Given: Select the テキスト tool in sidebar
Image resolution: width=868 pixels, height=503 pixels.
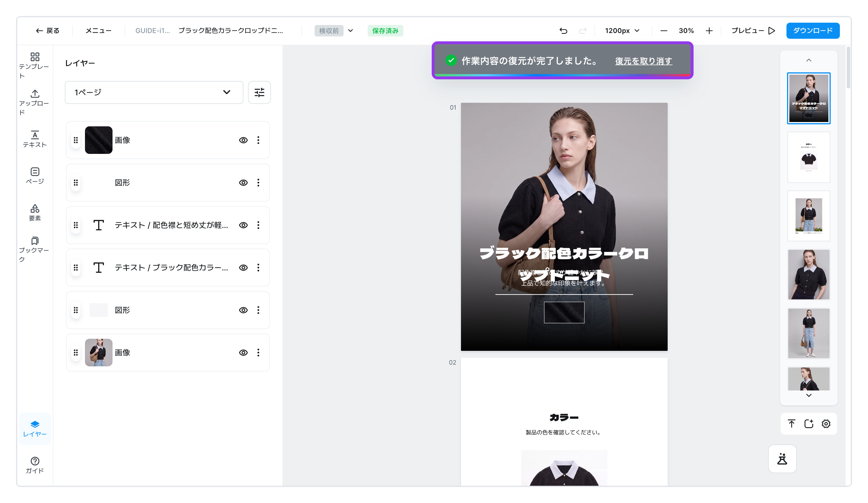Looking at the screenshot, I should pos(35,139).
